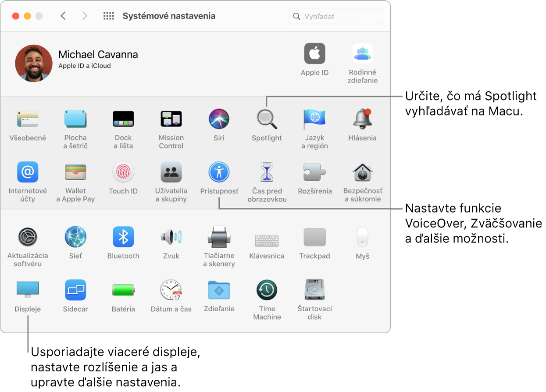
Task: Open Bezpečnosť a súkromie settings
Action: point(362,172)
